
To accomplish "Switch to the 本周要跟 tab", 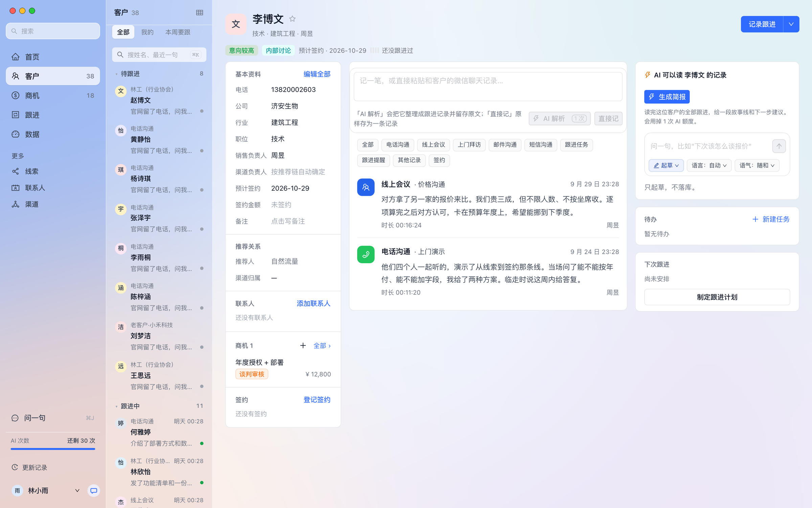I will tap(178, 32).
